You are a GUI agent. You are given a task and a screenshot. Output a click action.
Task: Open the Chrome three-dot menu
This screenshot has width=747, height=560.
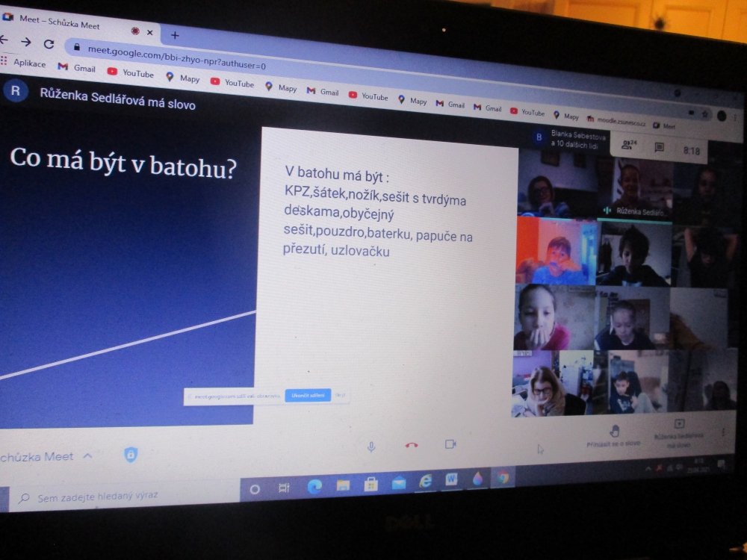(x=736, y=117)
